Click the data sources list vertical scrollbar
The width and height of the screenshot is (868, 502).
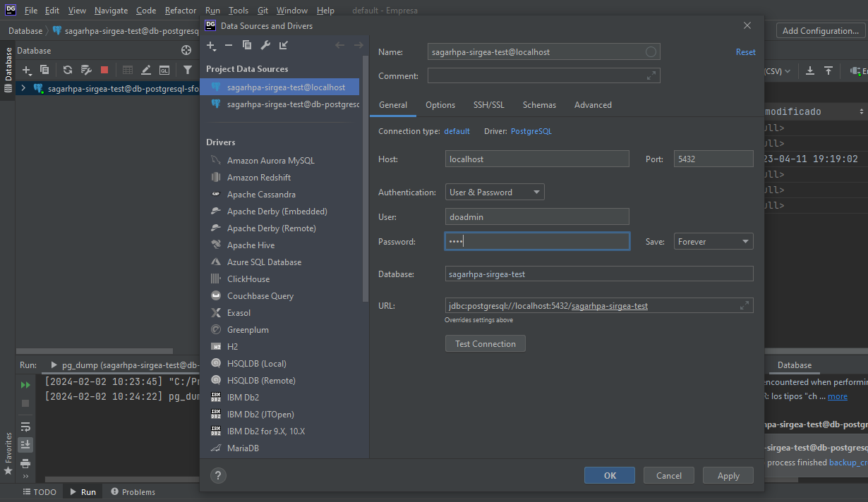365,180
